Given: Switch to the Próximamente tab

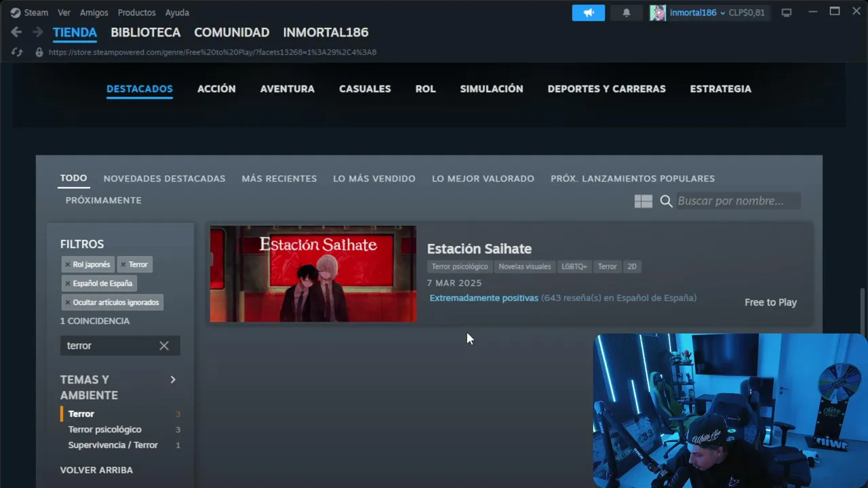Looking at the screenshot, I should 104,201.
